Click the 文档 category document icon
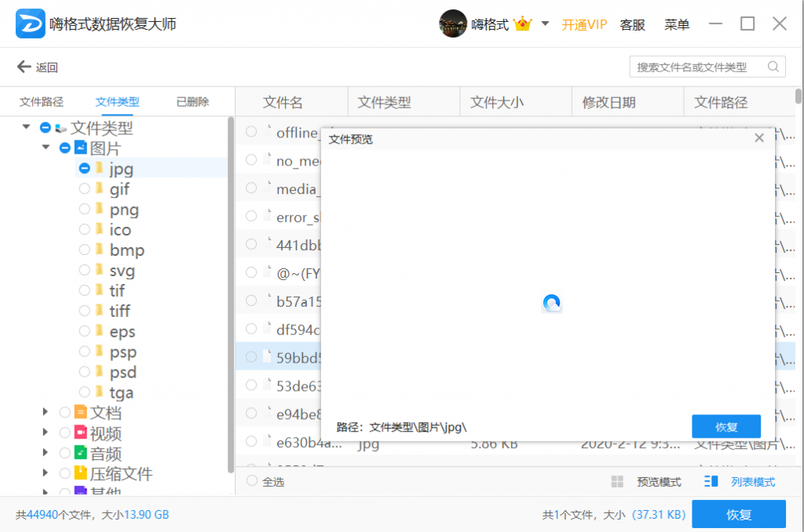Viewport: 804px width, 532px height. [81, 412]
